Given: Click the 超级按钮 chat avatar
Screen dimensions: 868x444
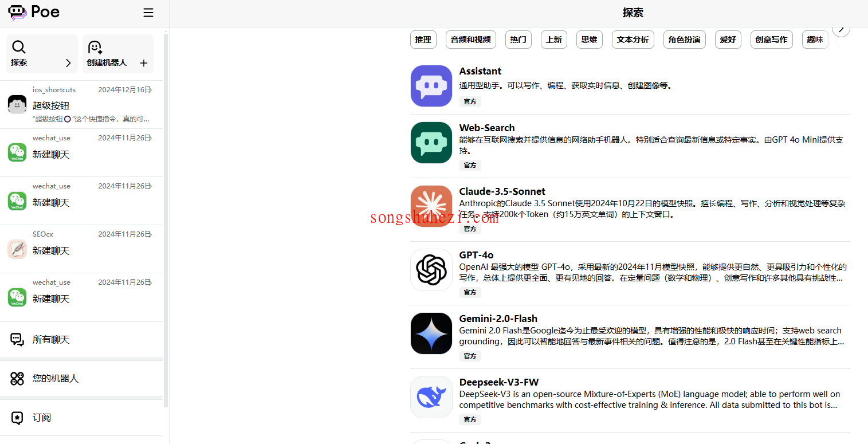Looking at the screenshot, I should tap(17, 104).
